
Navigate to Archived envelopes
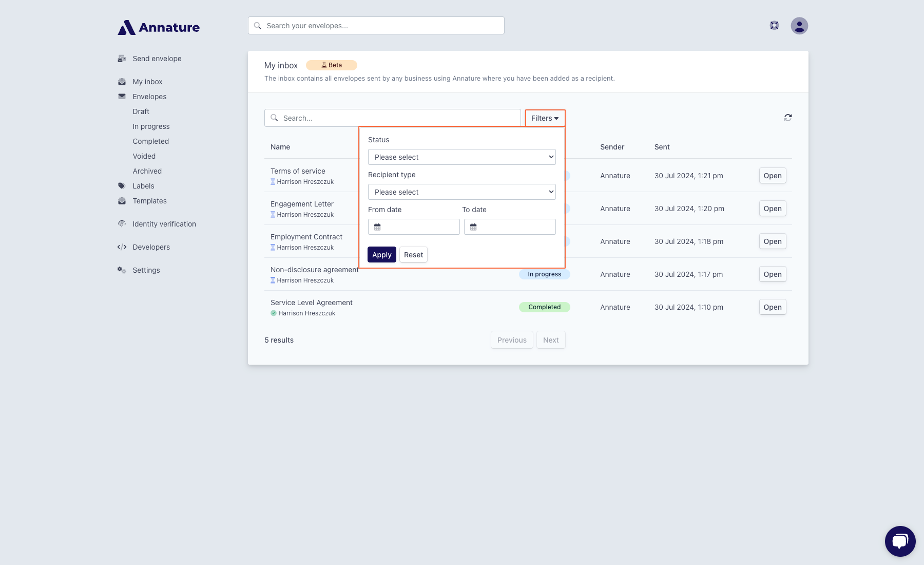[147, 171]
